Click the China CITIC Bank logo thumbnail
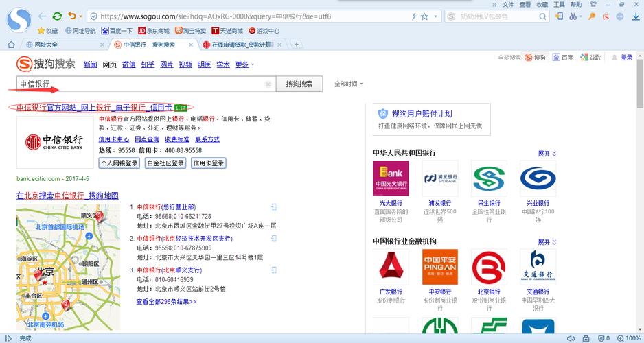This screenshot has width=644, height=343. point(55,142)
